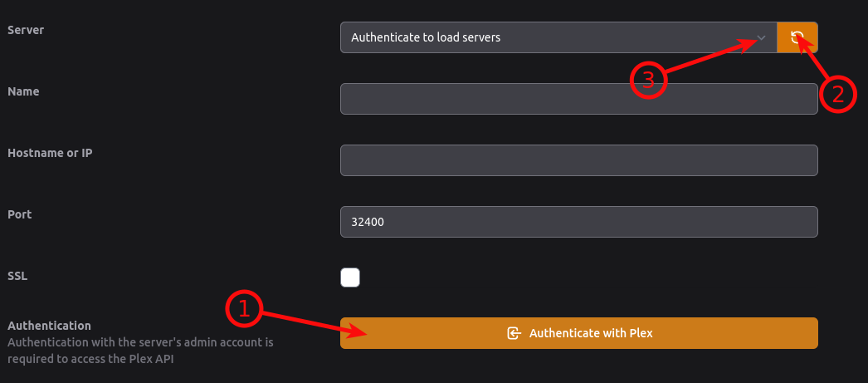This screenshot has width=868, height=383.
Task: Authenticate with Plex
Action: (579, 333)
